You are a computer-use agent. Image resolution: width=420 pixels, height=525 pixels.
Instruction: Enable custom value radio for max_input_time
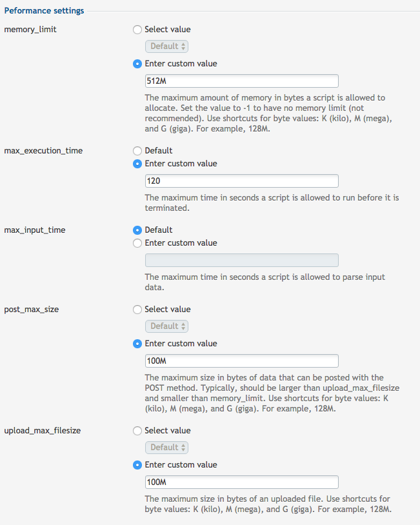tap(137, 243)
